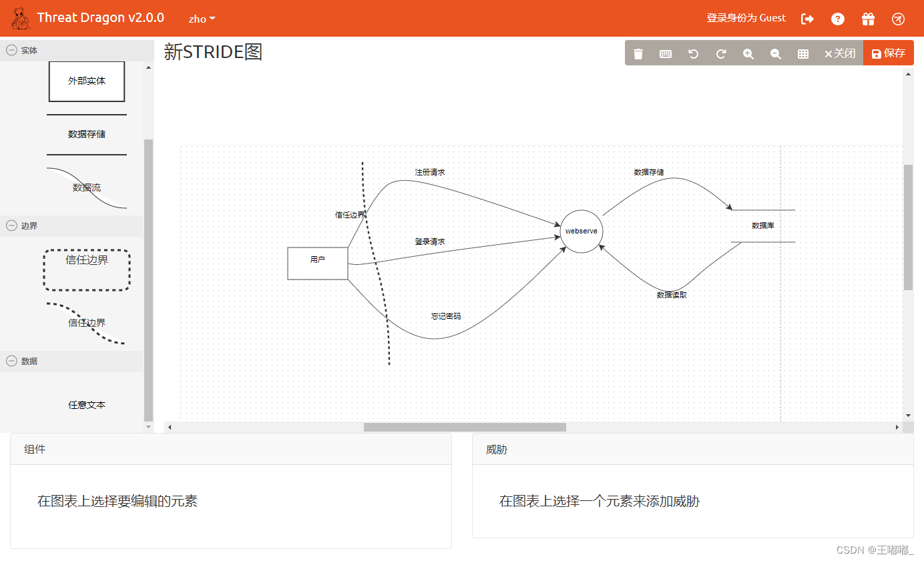
Task: Click the 关闭 close diagram button
Action: (840, 53)
